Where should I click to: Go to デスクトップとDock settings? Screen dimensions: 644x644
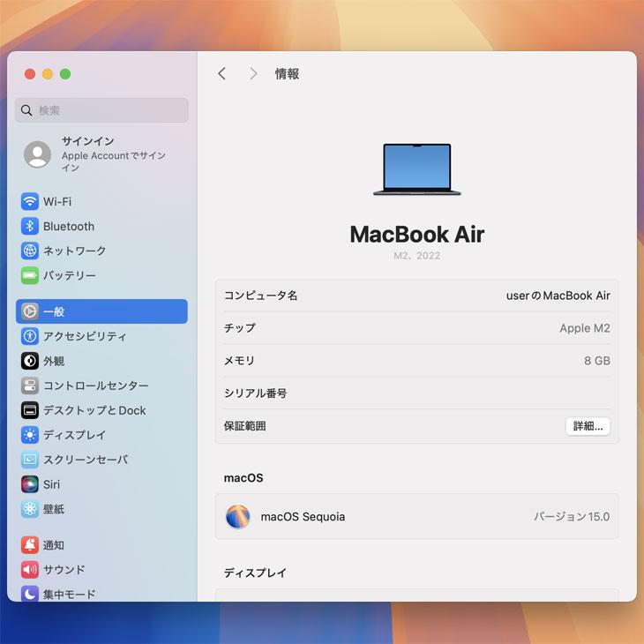pyautogui.click(x=94, y=410)
